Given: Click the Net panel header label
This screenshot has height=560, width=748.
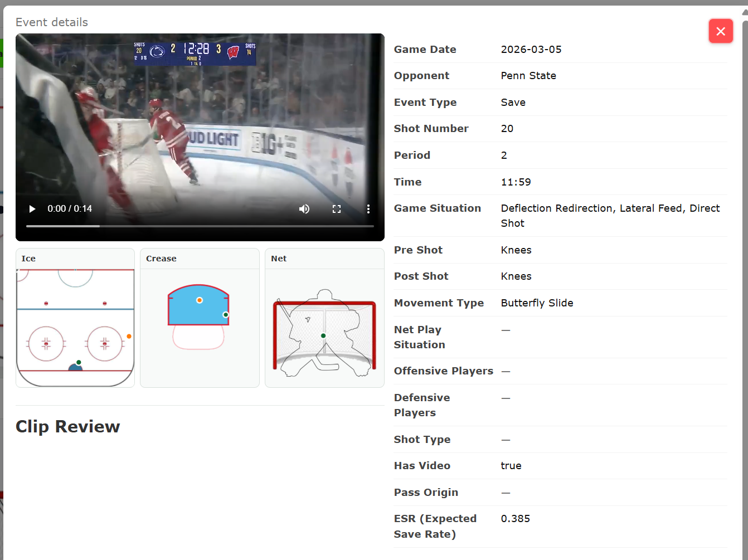Looking at the screenshot, I should [x=279, y=259].
